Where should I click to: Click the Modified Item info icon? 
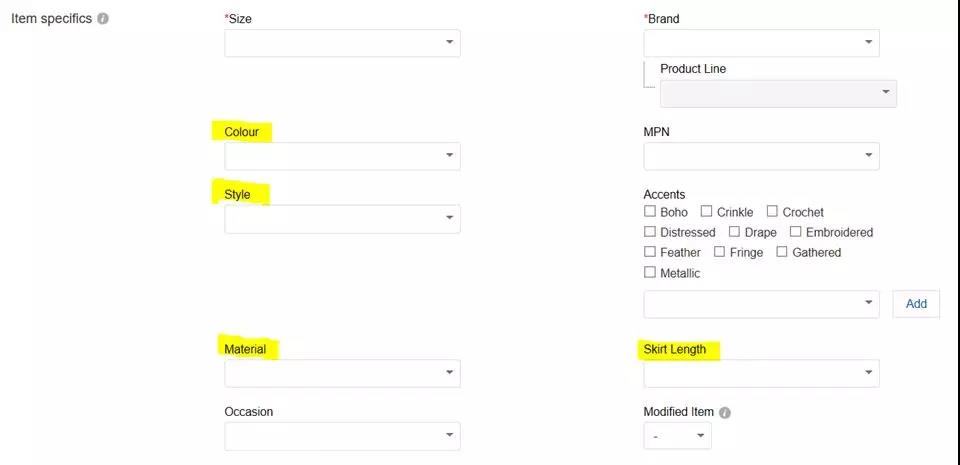pyautogui.click(x=725, y=412)
